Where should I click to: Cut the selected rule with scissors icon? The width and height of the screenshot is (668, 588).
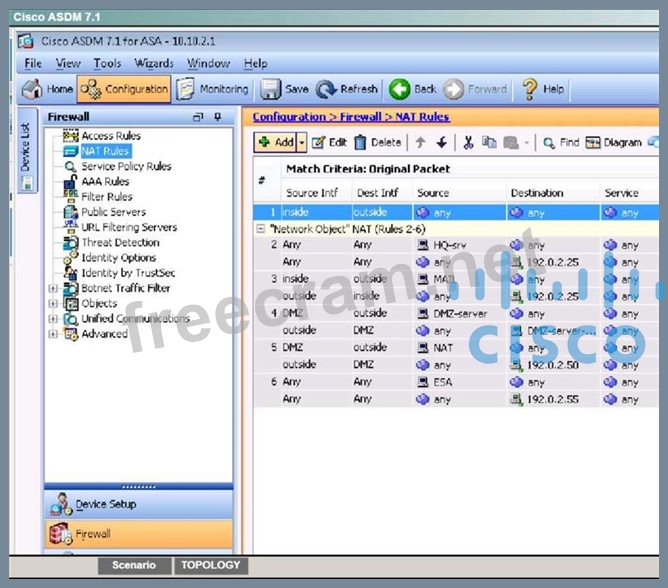tap(467, 143)
